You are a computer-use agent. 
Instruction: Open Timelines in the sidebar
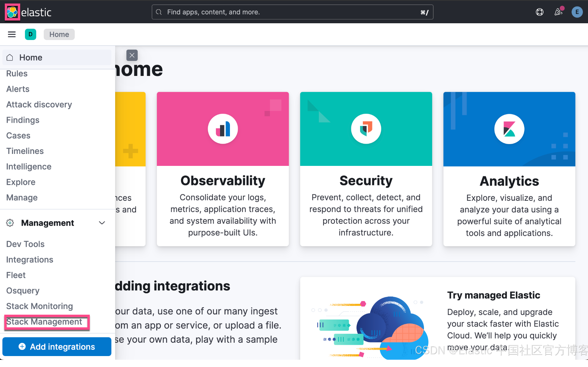(25, 151)
